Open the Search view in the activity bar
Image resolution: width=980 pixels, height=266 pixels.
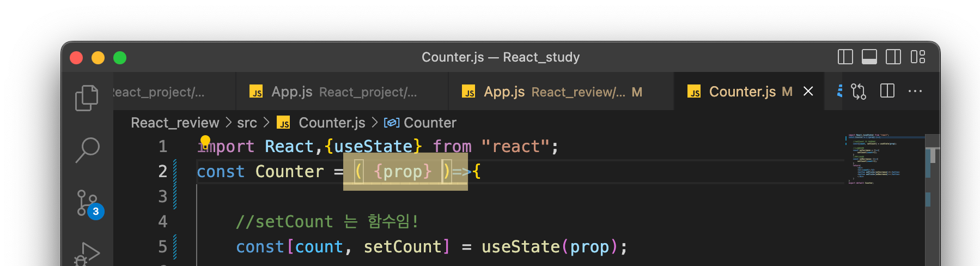tap(87, 150)
